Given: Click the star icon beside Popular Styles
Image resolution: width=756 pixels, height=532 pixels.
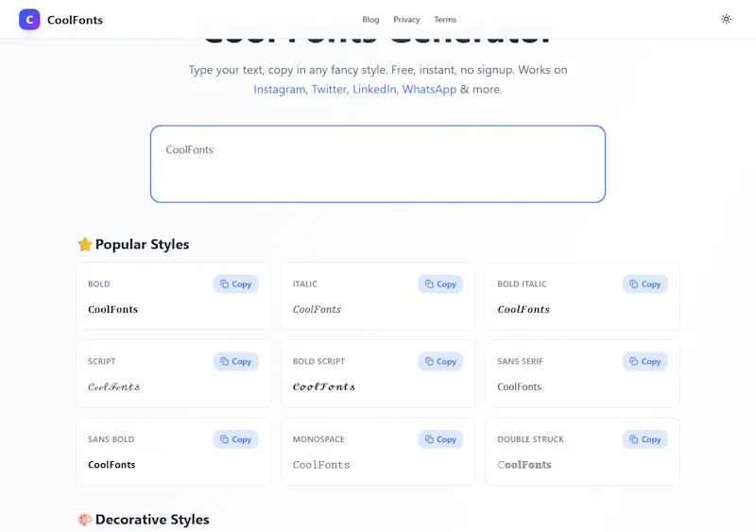Looking at the screenshot, I should (85, 244).
